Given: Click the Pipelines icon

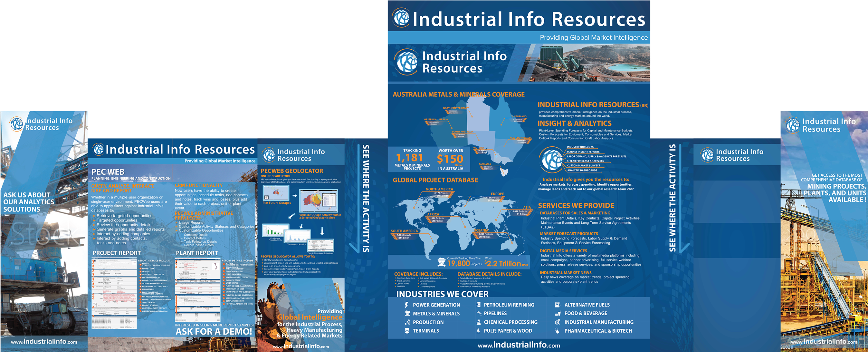Looking at the screenshot, I should (x=479, y=313).
